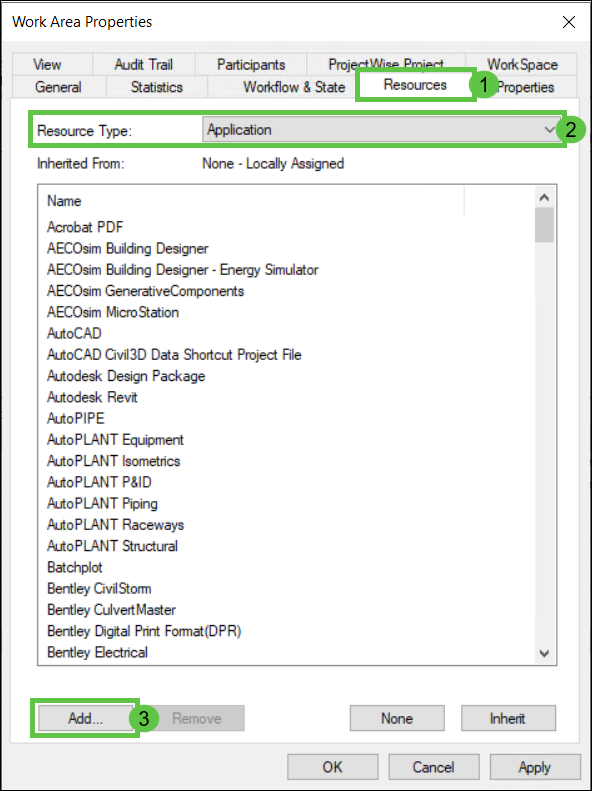Click the None button
This screenshot has height=791, width=592.
click(397, 718)
